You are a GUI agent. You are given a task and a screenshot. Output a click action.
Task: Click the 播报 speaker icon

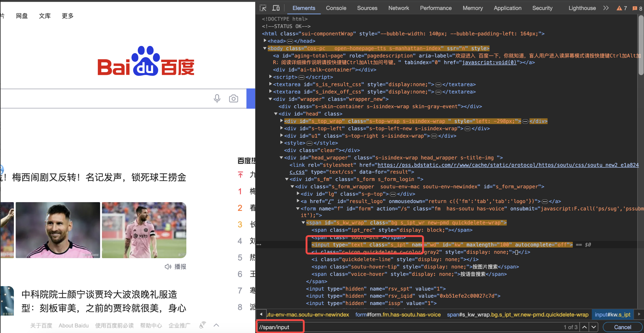coord(168,267)
